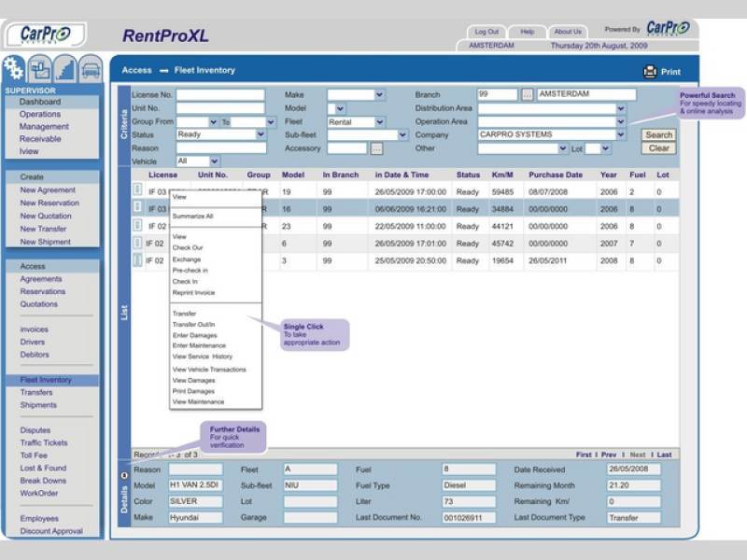Click the Print printer icon
This screenshot has height=560, width=747.
(650, 72)
